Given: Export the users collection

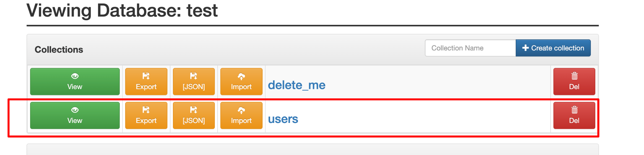Looking at the screenshot, I should point(146,115).
